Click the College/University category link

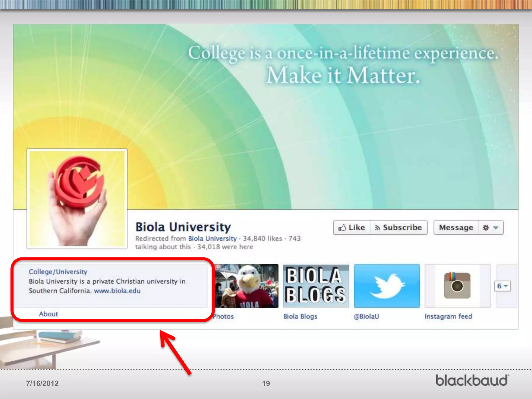(x=58, y=272)
